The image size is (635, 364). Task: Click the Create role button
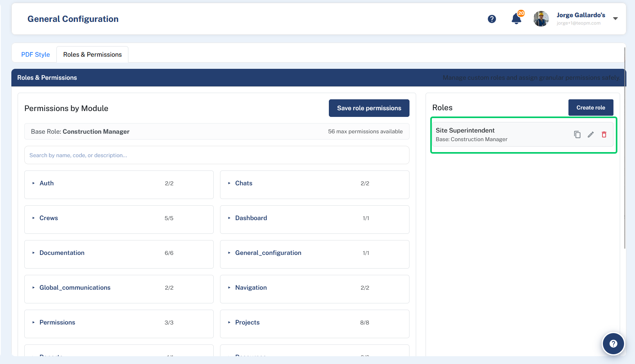pos(591,108)
